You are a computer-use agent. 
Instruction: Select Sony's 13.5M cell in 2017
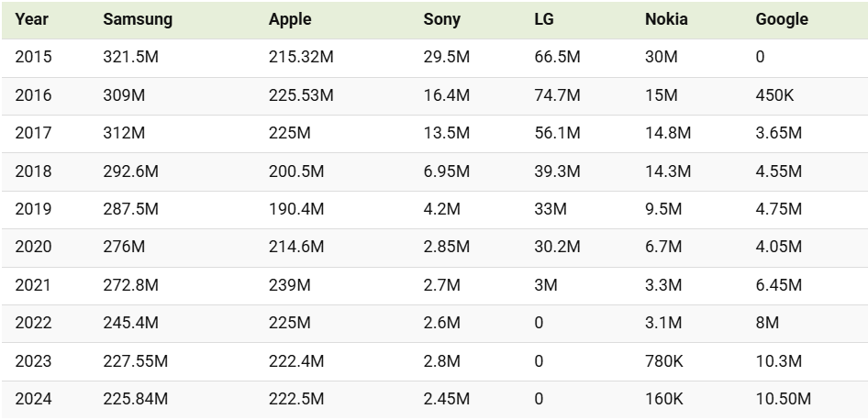point(446,133)
